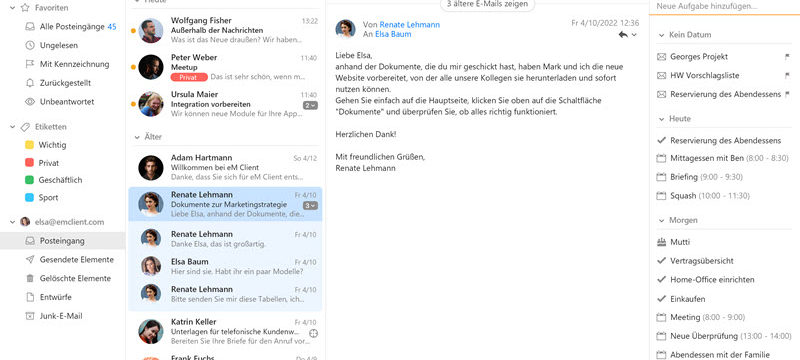Image resolution: width=800 pixels, height=360 pixels.
Task: Uncheck Reservierung des Abendessens under Heute
Action: point(662,140)
